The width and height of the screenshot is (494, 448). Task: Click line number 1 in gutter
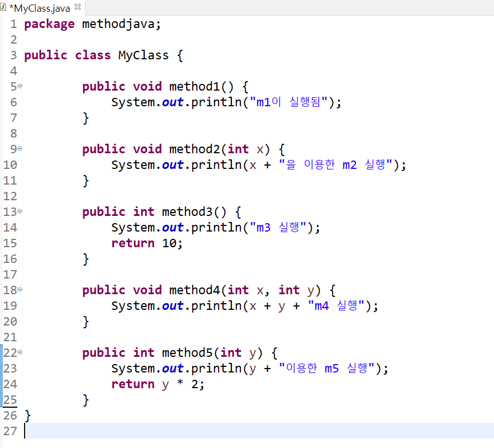coord(13,24)
